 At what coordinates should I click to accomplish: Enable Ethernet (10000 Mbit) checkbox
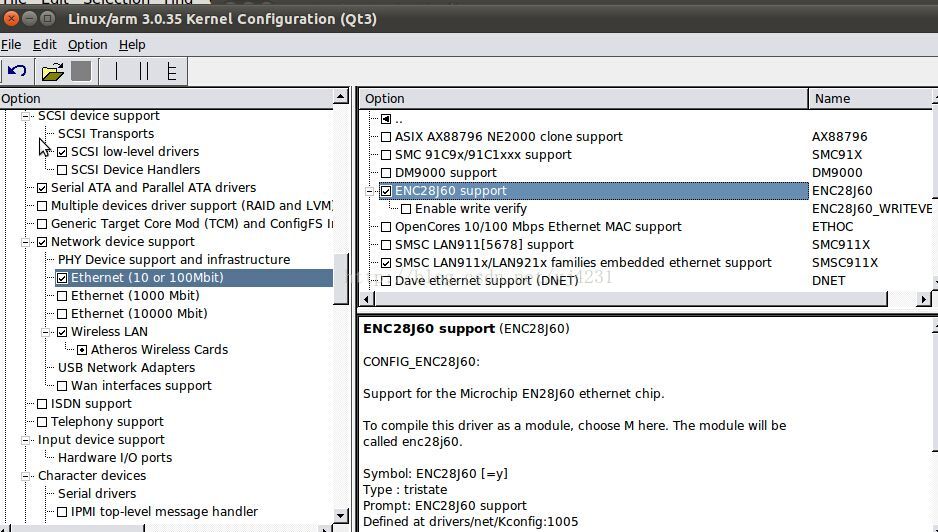pyautogui.click(x=62, y=314)
